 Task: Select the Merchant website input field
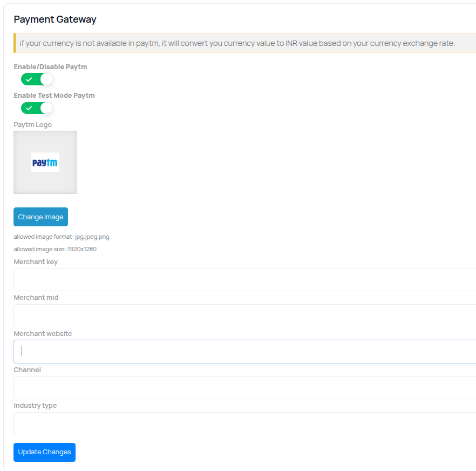(243, 352)
